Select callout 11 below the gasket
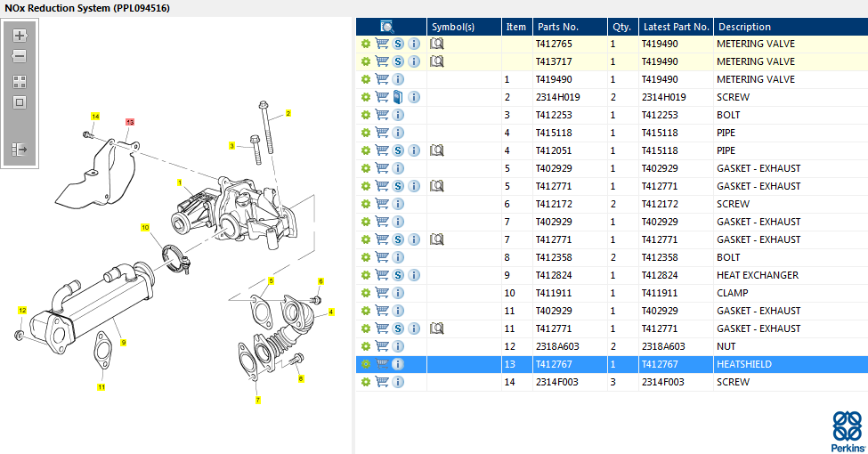Screen dimensions: 868x454 101,387
